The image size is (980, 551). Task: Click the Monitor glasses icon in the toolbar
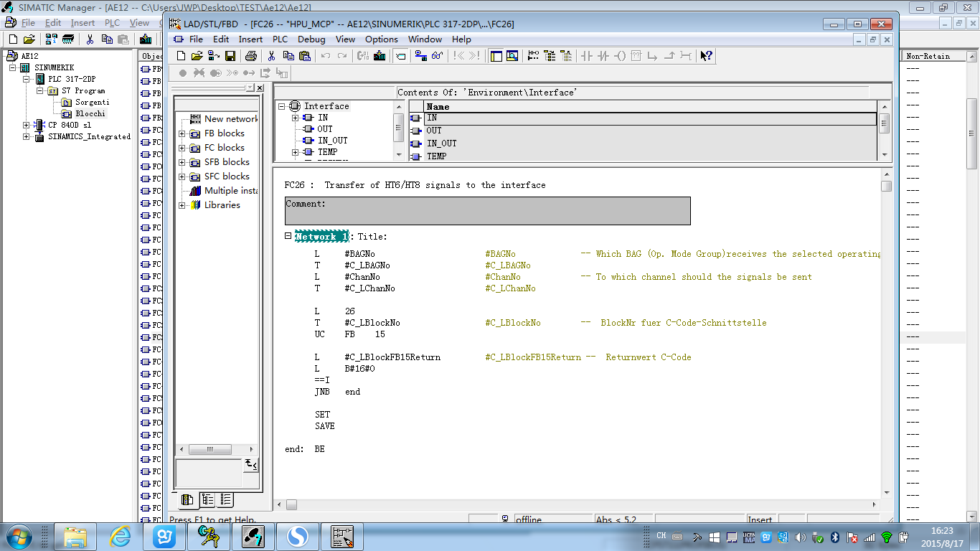437,56
